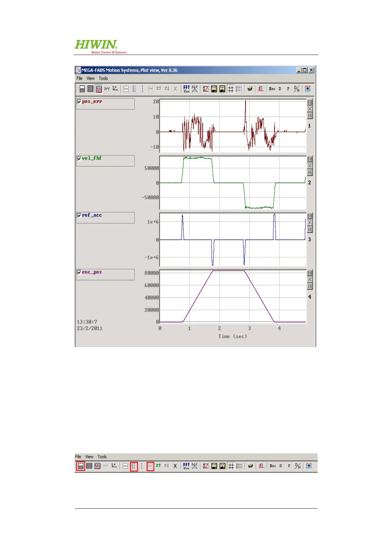Click the Time (sec) axis label
The width and height of the screenshot is (392, 554).
click(x=233, y=336)
